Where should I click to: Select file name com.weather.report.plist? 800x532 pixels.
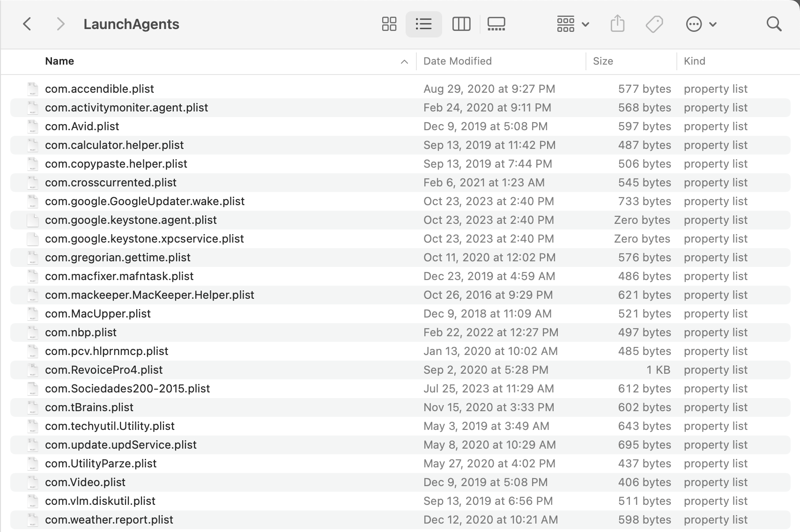point(109,520)
